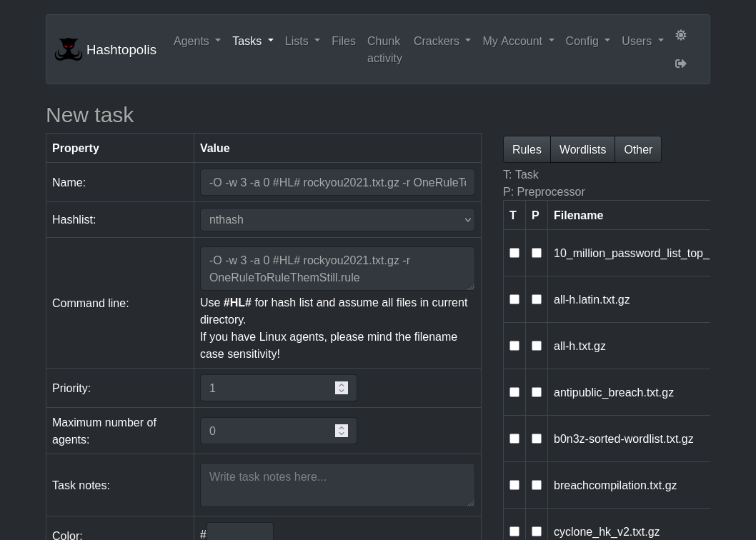This screenshot has height=540, width=756.
Task: Check the T checkbox for 10_million_password_list
Action: (x=514, y=252)
